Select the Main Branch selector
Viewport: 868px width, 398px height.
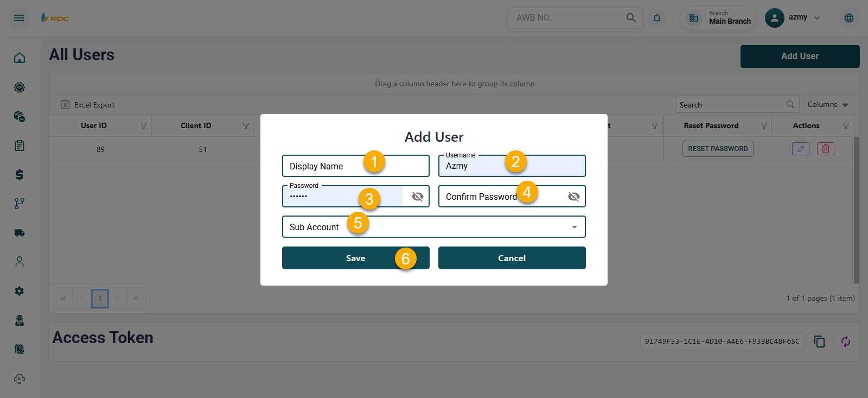[x=719, y=18]
